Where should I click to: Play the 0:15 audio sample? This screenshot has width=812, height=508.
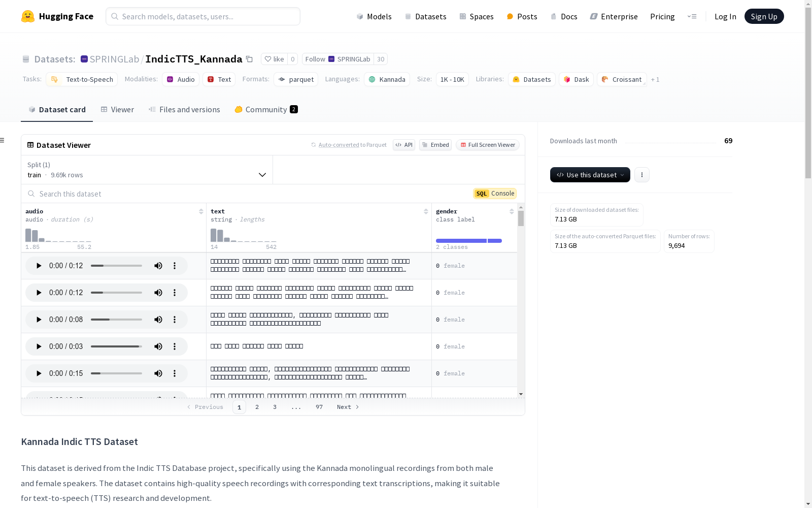pyautogui.click(x=39, y=373)
